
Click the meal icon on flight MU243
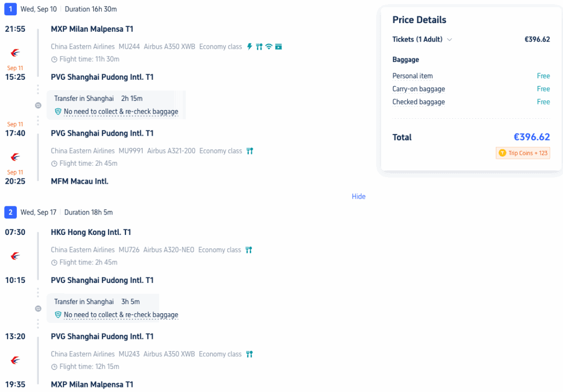[249, 354]
